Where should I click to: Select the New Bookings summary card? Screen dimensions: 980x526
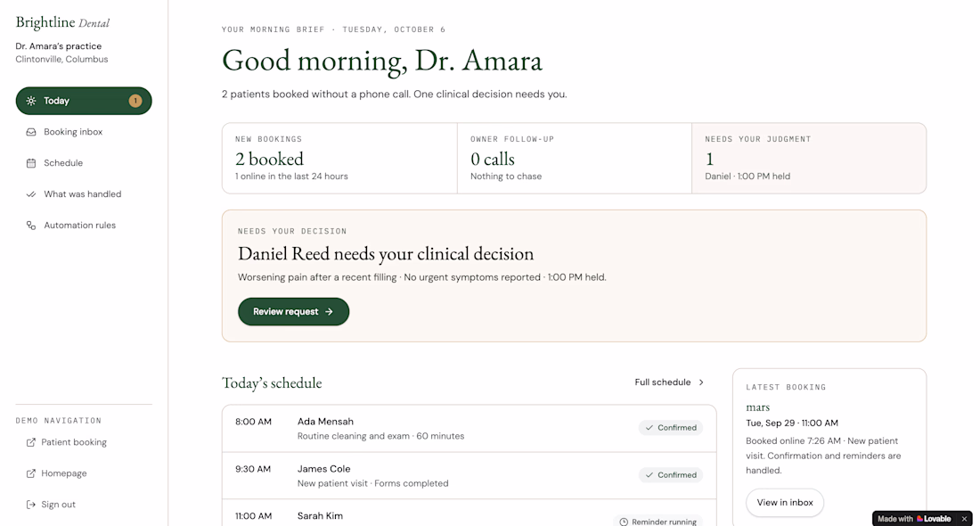pos(339,158)
